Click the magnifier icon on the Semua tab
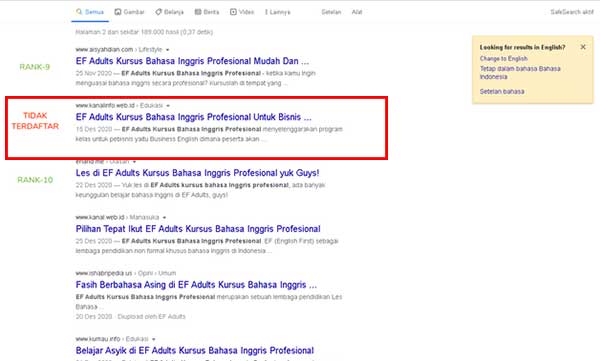The width and height of the screenshot is (600, 361). (x=79, y=12)
